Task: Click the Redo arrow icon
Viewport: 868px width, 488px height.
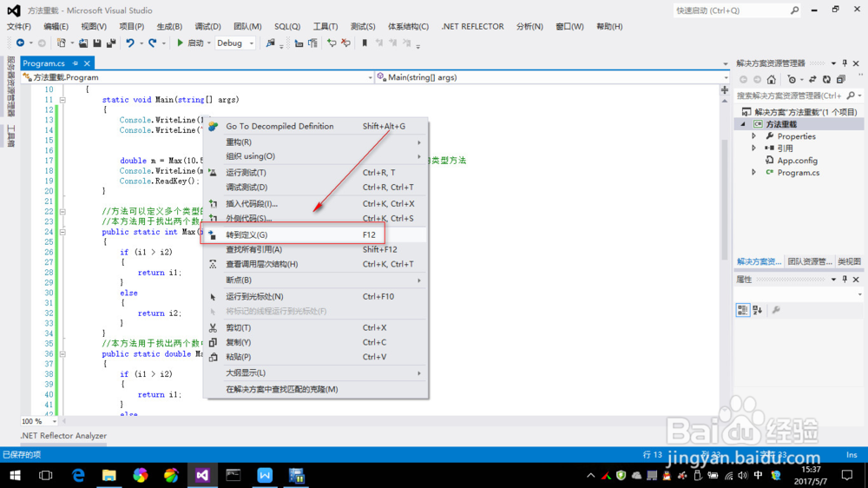Action: click(152, 43)
